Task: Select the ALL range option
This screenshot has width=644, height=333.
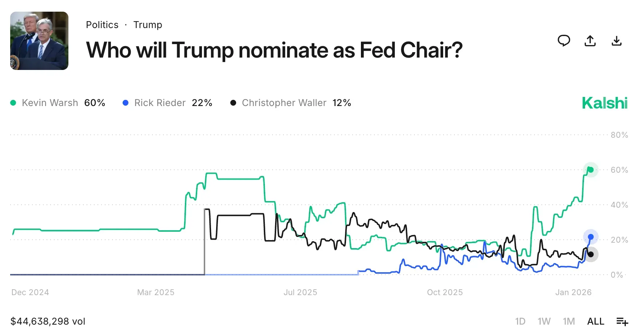Action: (x=595, y=321)
